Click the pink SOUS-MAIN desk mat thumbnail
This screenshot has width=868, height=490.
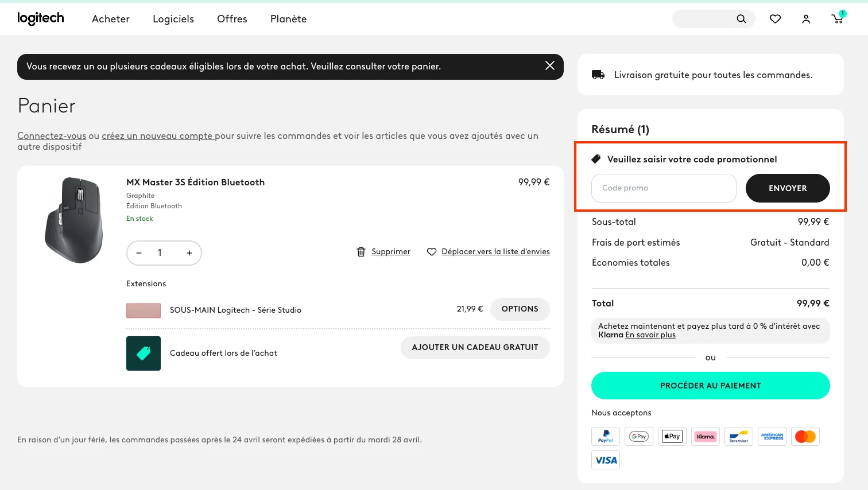point(144,310)
